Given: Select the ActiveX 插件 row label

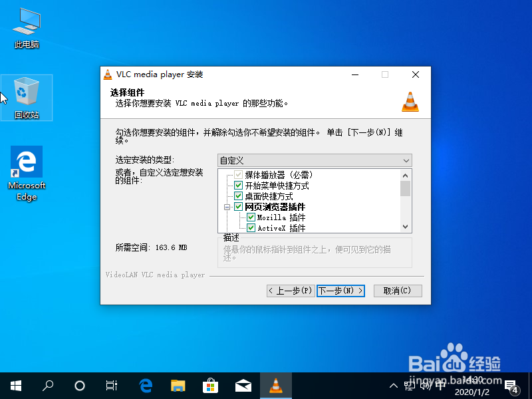Looking at the screenshot, I should click(281, 228).
